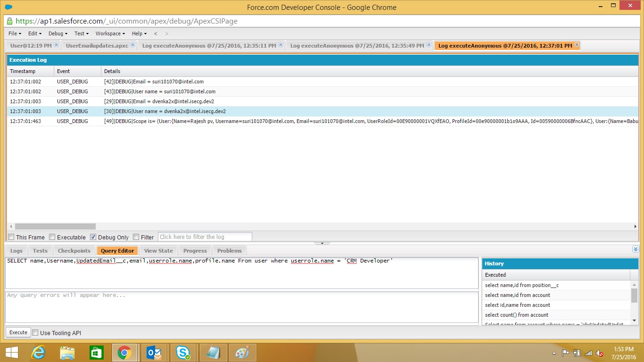This screenshot has width=644, height=362.
Task: Open the Edit menu
Action: pos(35,33)
